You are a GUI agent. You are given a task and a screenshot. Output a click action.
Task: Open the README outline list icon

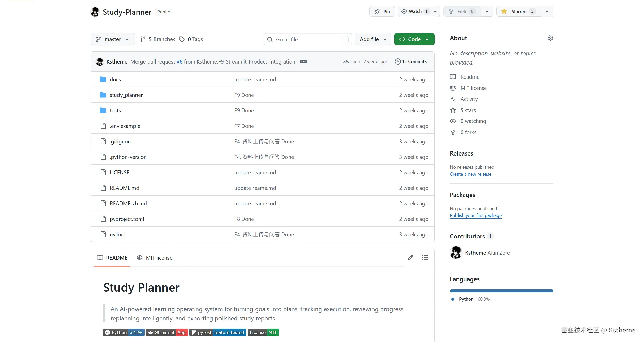pos(425,258)
